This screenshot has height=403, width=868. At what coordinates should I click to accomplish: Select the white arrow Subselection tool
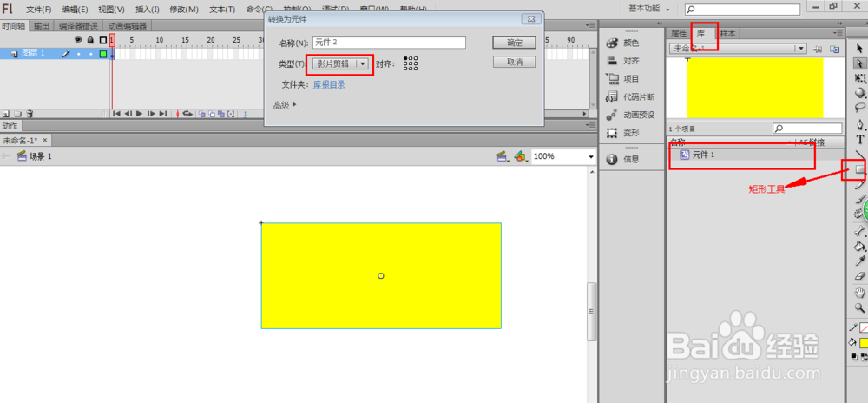[859, 63]
